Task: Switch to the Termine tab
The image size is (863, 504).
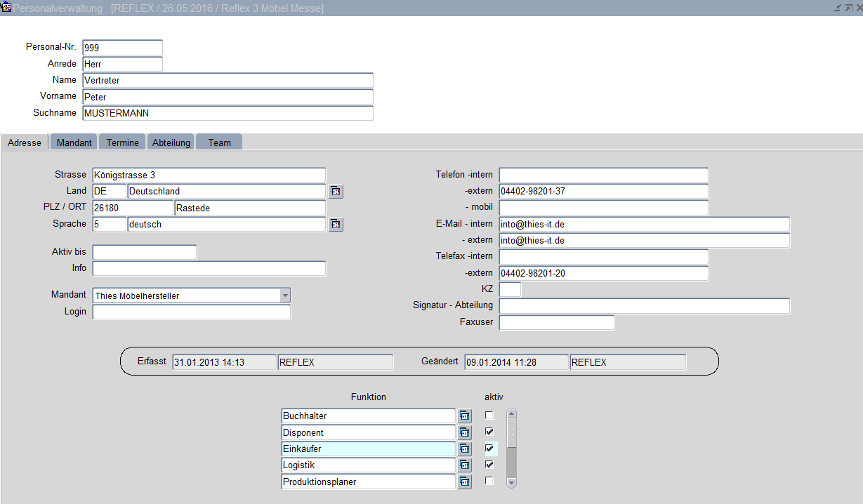Action: click(122, 142)
